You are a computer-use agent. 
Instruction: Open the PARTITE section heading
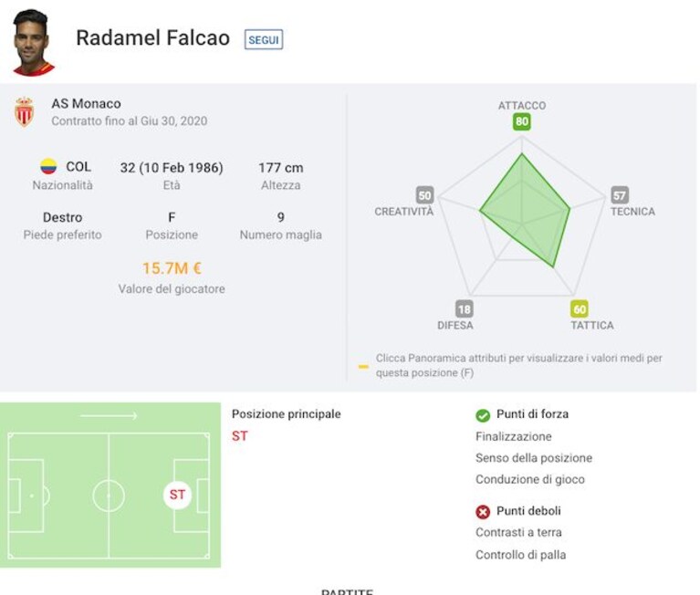347,591
